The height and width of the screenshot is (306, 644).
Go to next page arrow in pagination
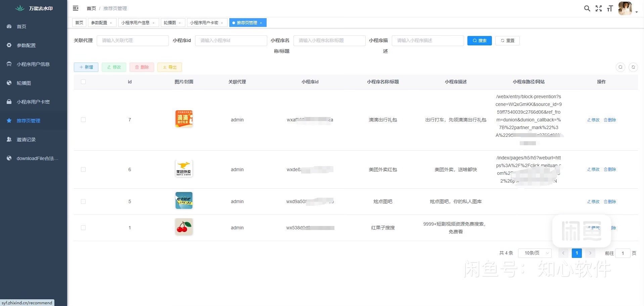(x=590, y=253)
